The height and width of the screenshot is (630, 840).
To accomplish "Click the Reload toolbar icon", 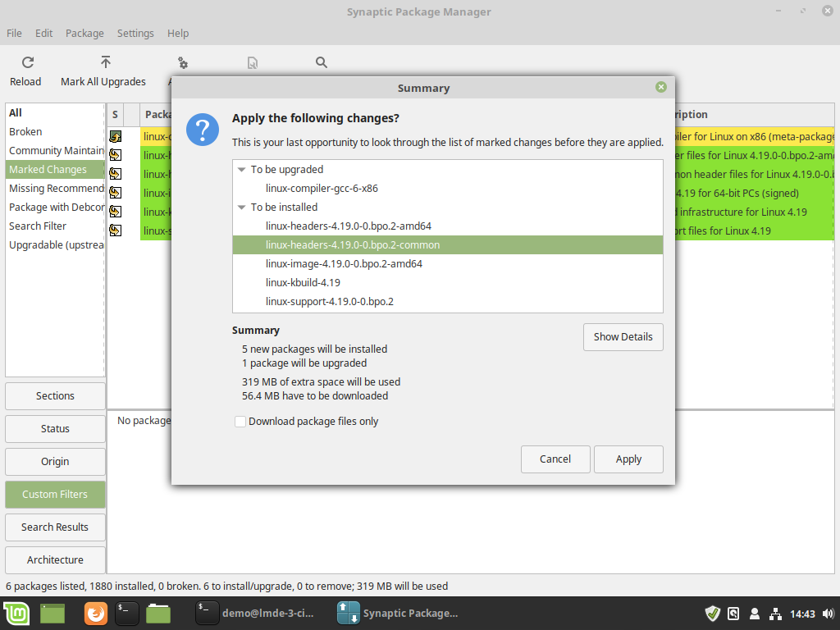I will (x=28, y=62).
